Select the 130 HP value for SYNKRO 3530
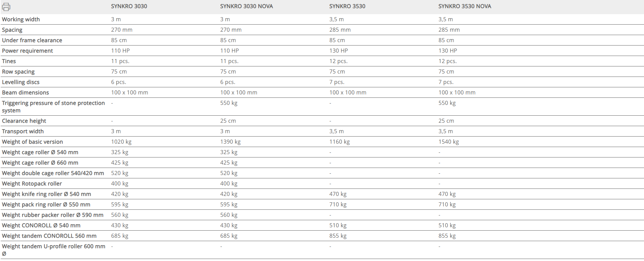Viewport: 644px width, 261px height. 339,51
